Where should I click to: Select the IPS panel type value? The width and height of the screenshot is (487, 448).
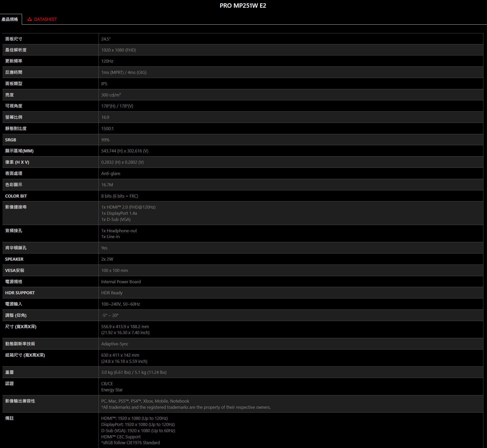[x=104, y=84]
